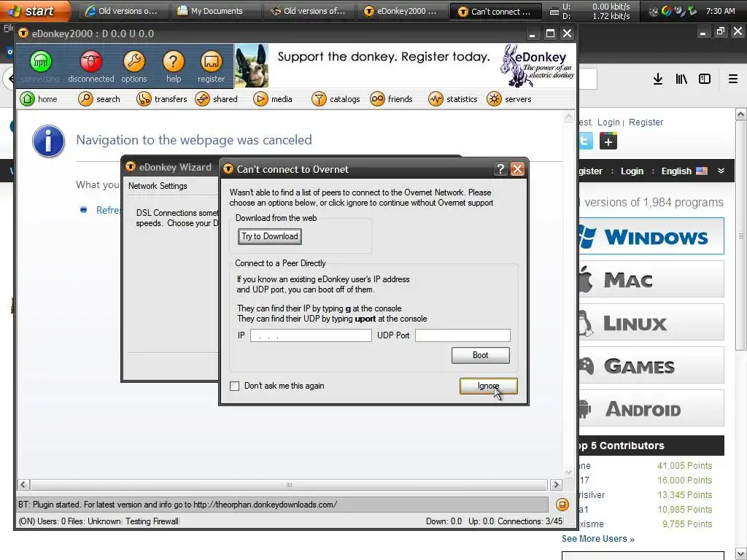747x560 pixels.
Task: Go to the home tab
Action: tap(39, 99)
